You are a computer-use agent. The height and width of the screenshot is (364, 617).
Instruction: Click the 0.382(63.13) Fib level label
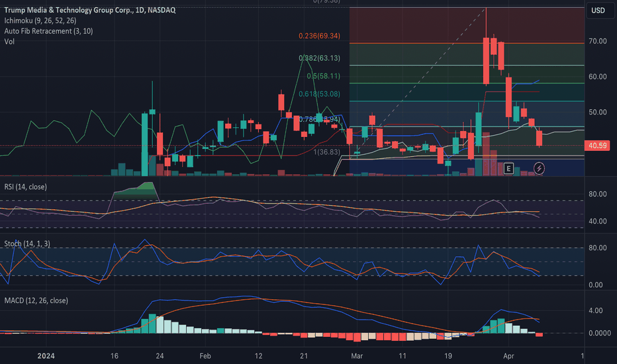pyautogui.click(x=319, y=58)
